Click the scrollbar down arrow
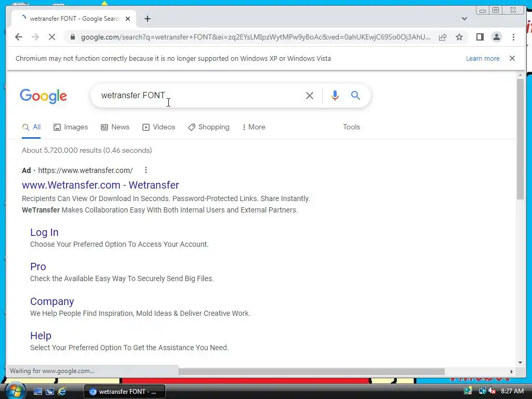This screenshot has width=532, height=399. (521, 363)
